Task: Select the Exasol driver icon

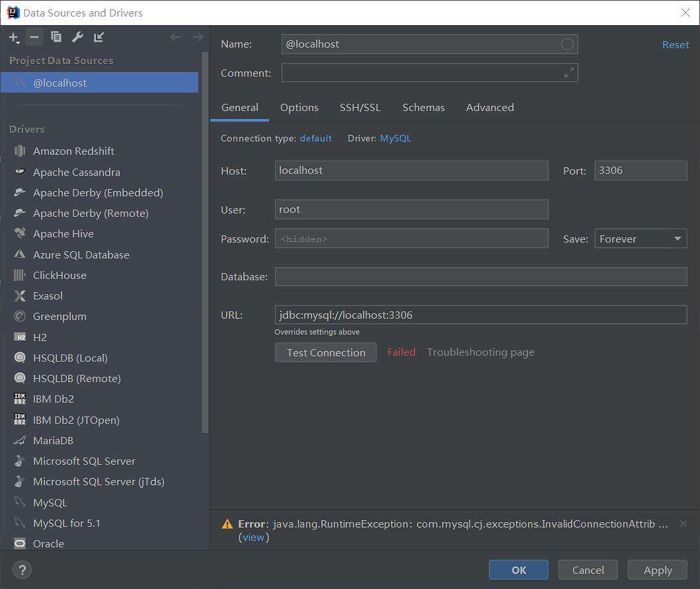Action: [x=20, y=295]
